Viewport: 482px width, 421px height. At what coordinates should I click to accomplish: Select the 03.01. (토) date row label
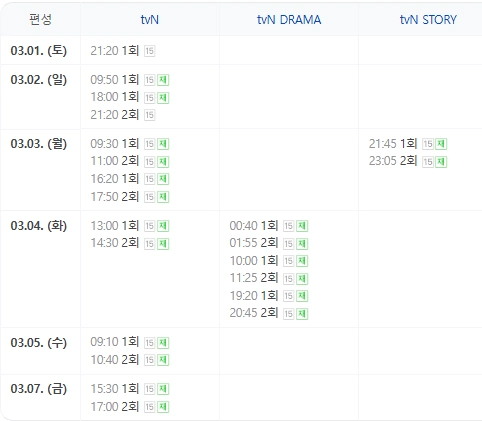(x=39, y=51)
